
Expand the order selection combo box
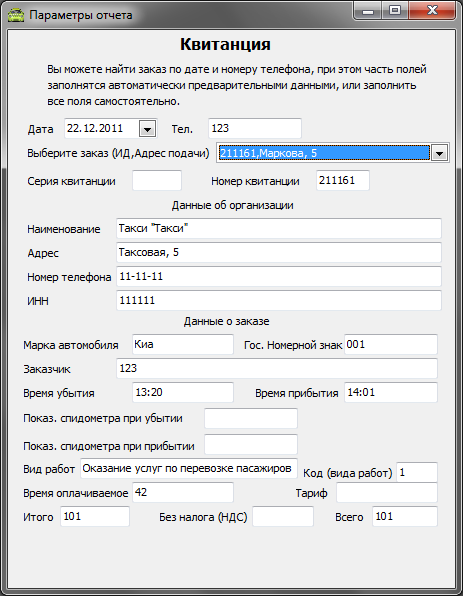click(x=439, y=153)
